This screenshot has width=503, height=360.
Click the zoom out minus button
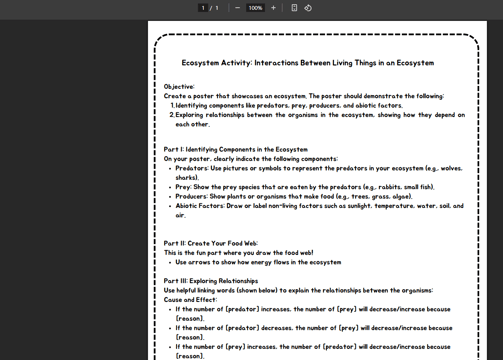pyautogui.click(x=237, y=8)
